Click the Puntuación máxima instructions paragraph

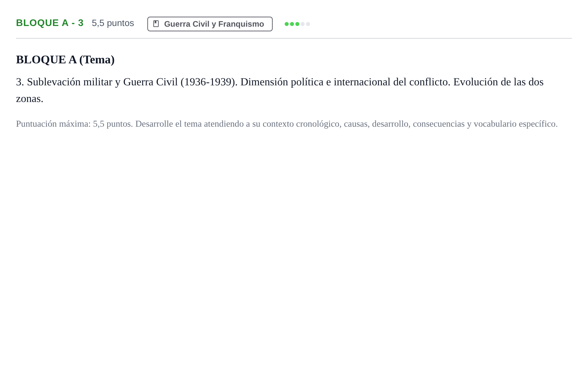click(287, 124)
